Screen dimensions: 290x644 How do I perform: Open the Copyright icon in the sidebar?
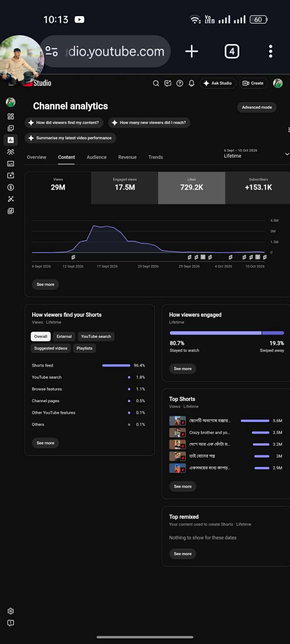click(11, 175)
